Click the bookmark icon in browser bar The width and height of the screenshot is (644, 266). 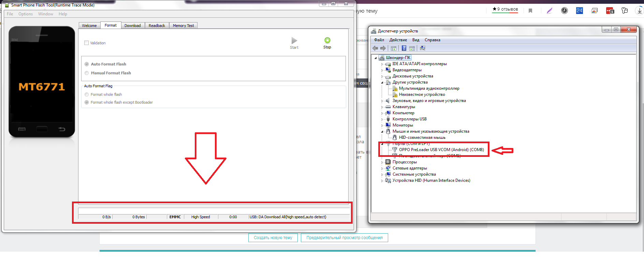(530, 11)
